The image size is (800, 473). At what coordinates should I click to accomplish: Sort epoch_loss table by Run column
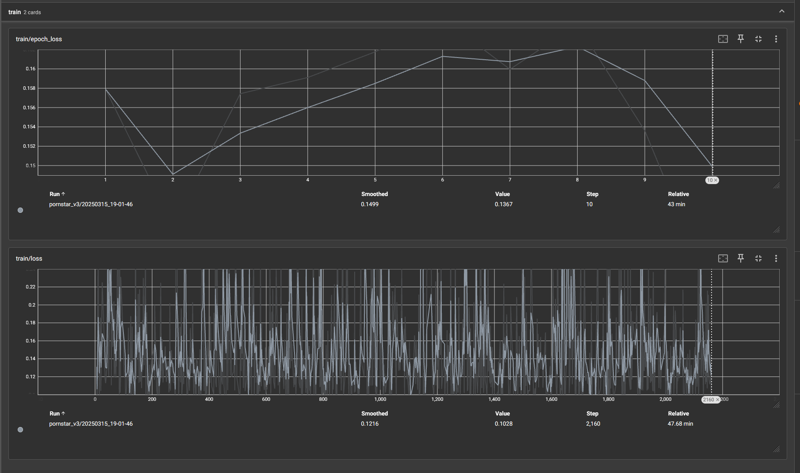point(57,194)
